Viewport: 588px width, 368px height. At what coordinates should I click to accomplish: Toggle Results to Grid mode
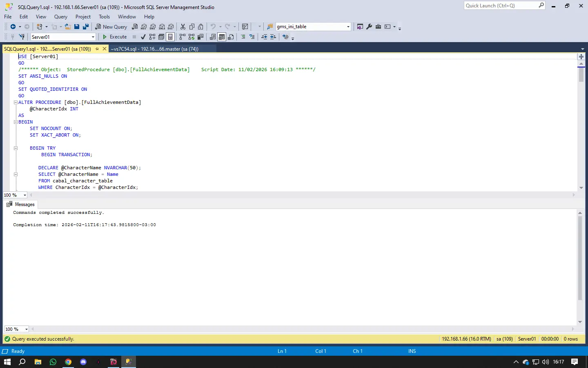[x=222, y=37]
